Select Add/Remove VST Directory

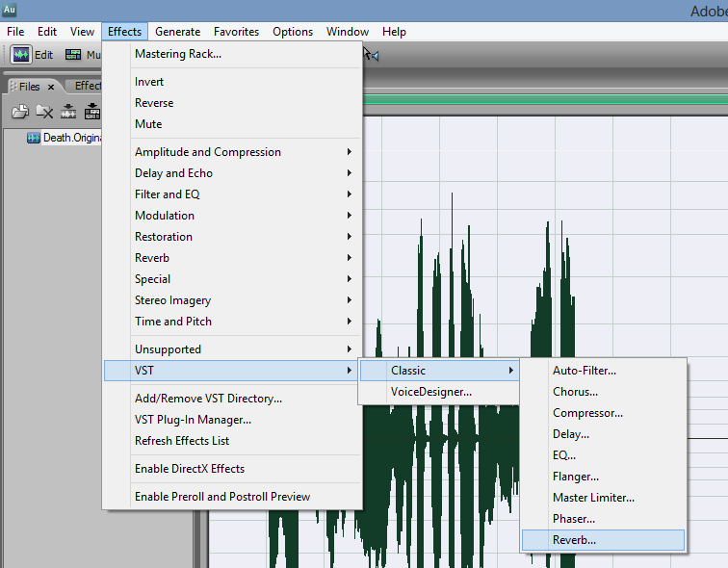[232, 399]
